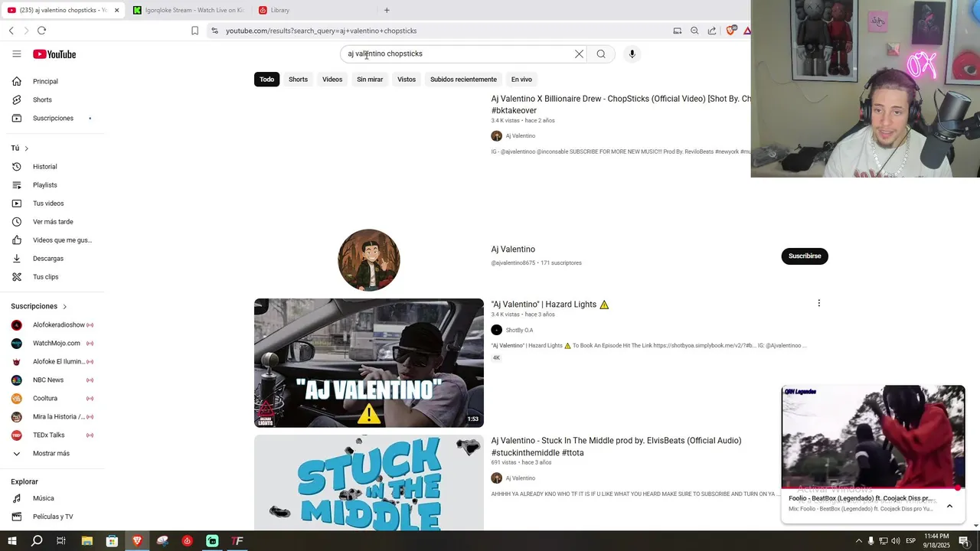Click the share icon in address bar

pos(712,31)
